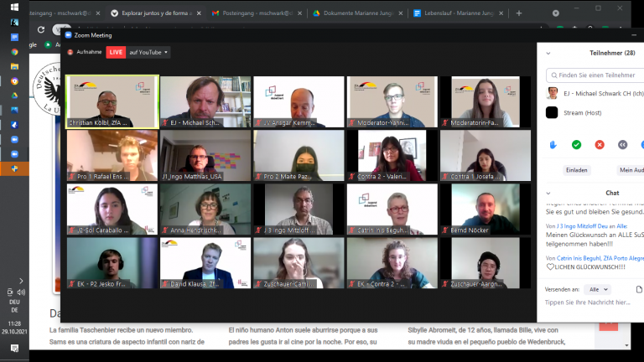The height and width of the screenshot is (362, 644).
Task: Click the Einladen button
Action: [x=576, y=169]
